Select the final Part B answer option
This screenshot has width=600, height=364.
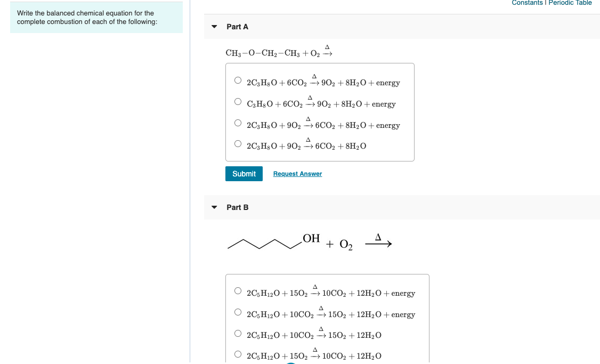[x=238, y=353]
